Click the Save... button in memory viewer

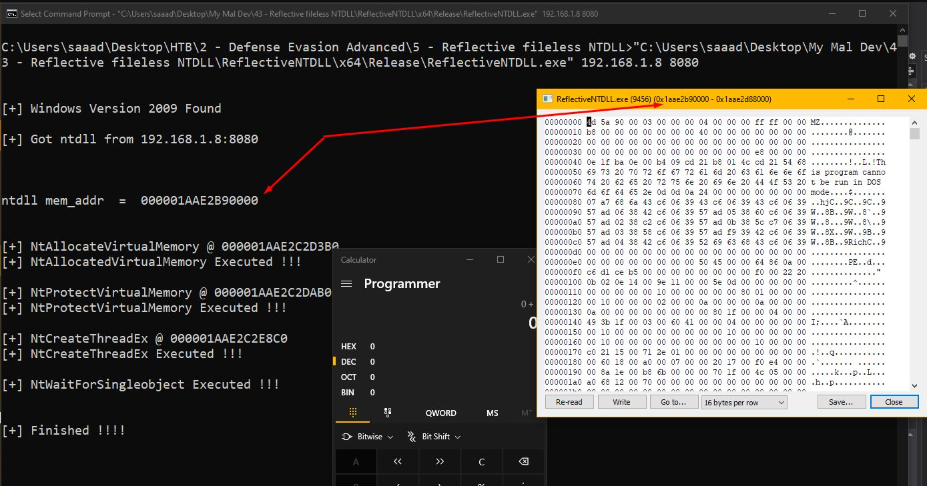point(840,402)
